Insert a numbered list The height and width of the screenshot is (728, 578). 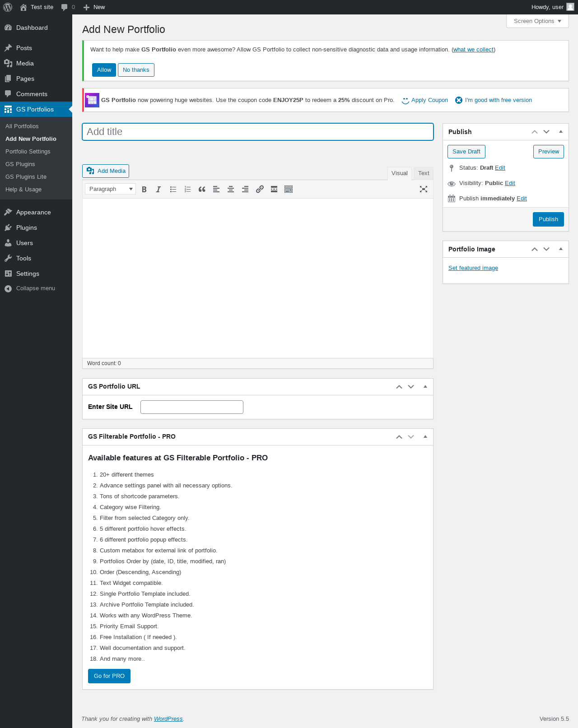pos(187,190)
